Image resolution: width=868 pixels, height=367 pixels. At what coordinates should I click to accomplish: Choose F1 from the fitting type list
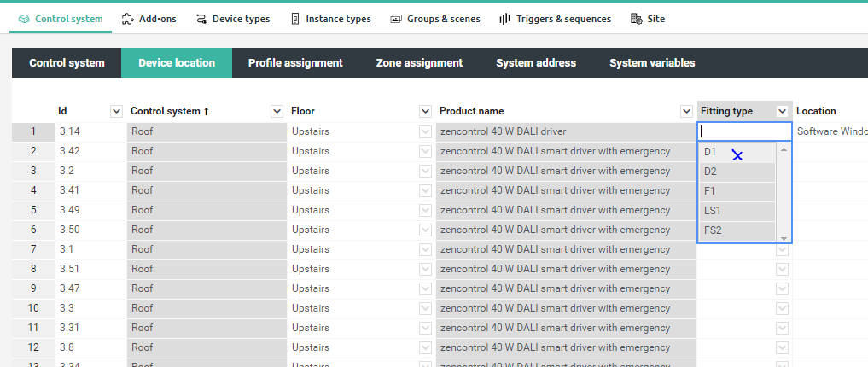point(737,191)
